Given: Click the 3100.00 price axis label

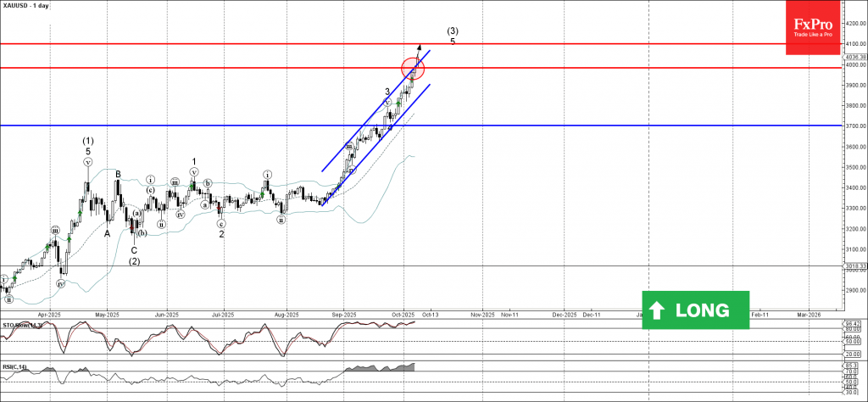Looking at the screenshot, I should (855, 249).
